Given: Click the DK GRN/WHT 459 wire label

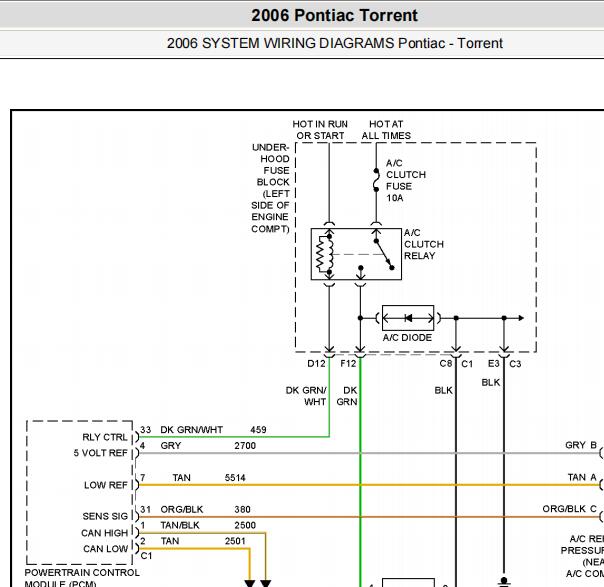Looking at the screenshot, I should (x=213, y=430).
